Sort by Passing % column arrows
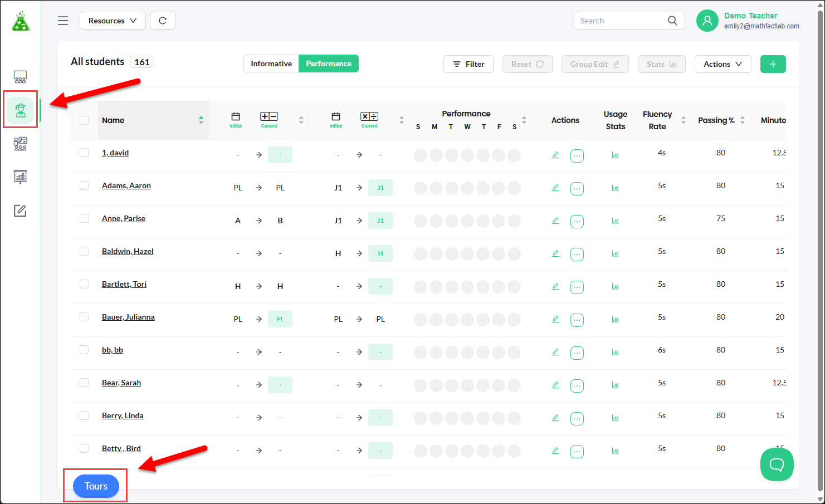This screenshot has height=504, width=825. (x=743, y=120)
